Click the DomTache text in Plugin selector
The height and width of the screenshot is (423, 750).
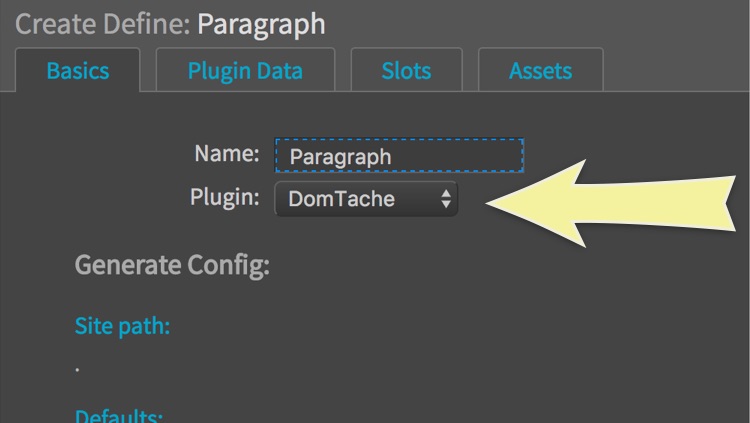click(341, 199)
